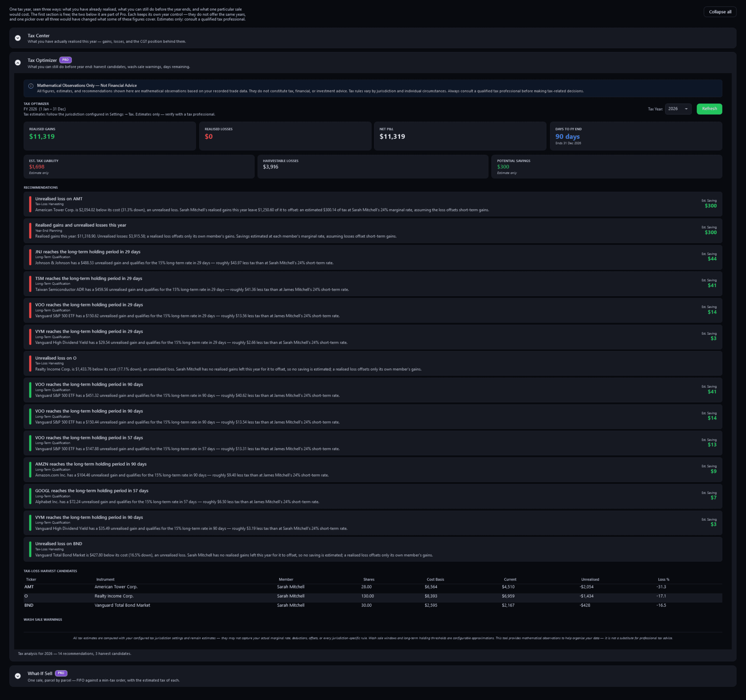Viewport: 746px width, 700px height.
Task: Select the Tax Optimizer heading
Action: tap(42, 60)
